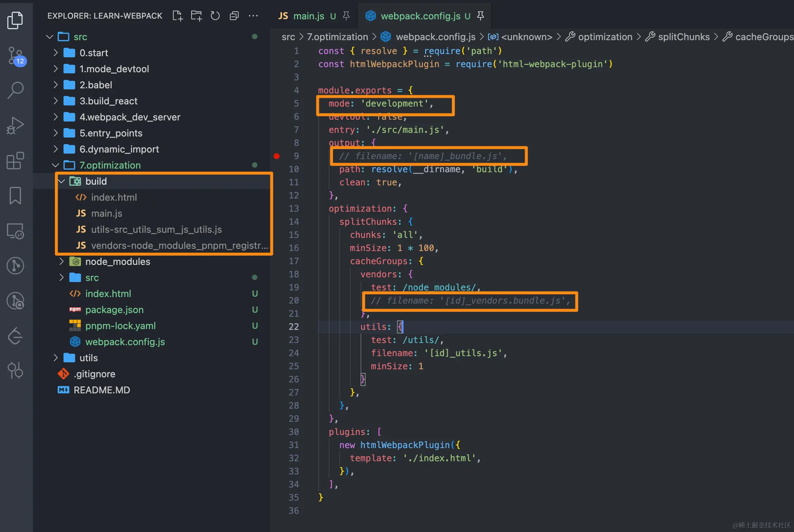Open Explorer more actions ellipsis menu
Image resolution: width=794 pixels, height=532 pixels.
[x=253, y=16]
